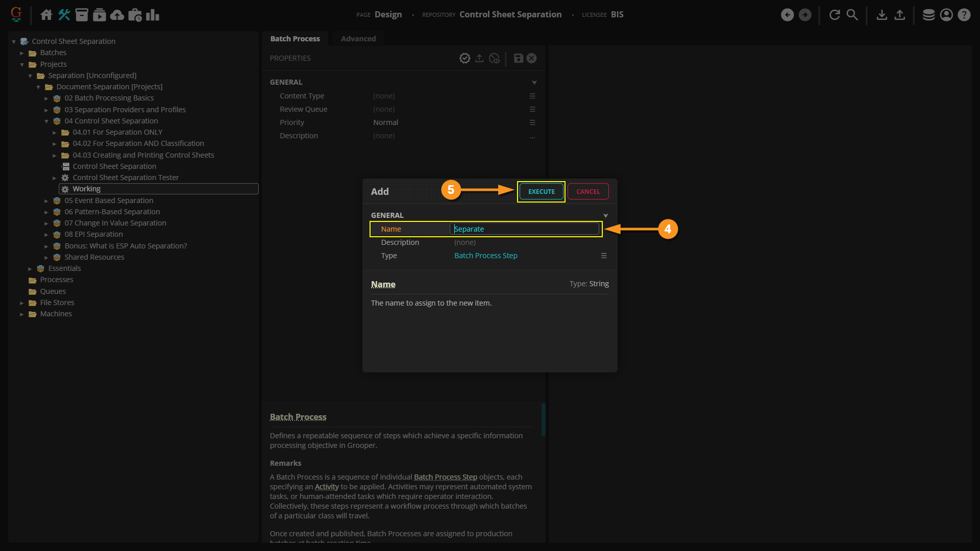Click the user account icon

pyautogui.click(x=946, y=15)
